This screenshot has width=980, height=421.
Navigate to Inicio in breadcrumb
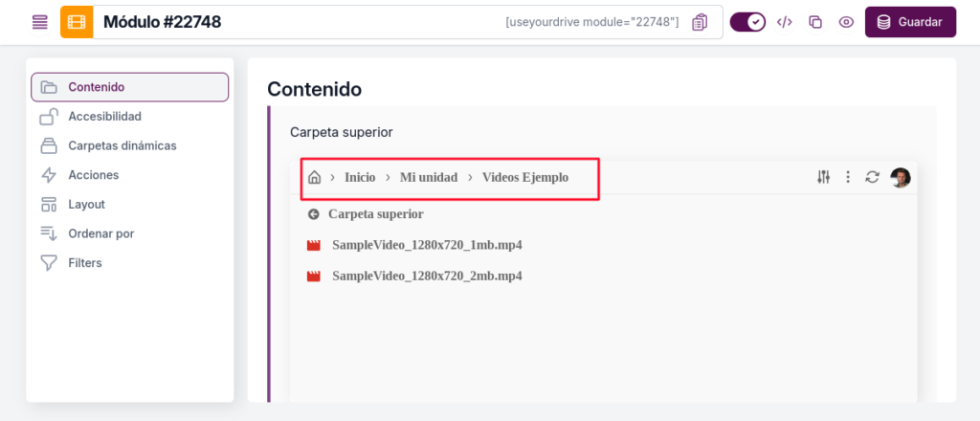tap(360, 177)
